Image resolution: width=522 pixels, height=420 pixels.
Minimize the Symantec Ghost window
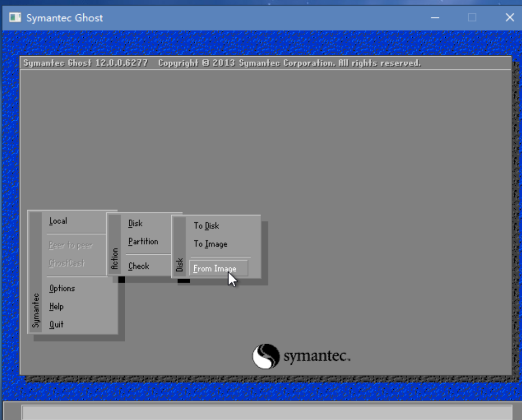435,17
